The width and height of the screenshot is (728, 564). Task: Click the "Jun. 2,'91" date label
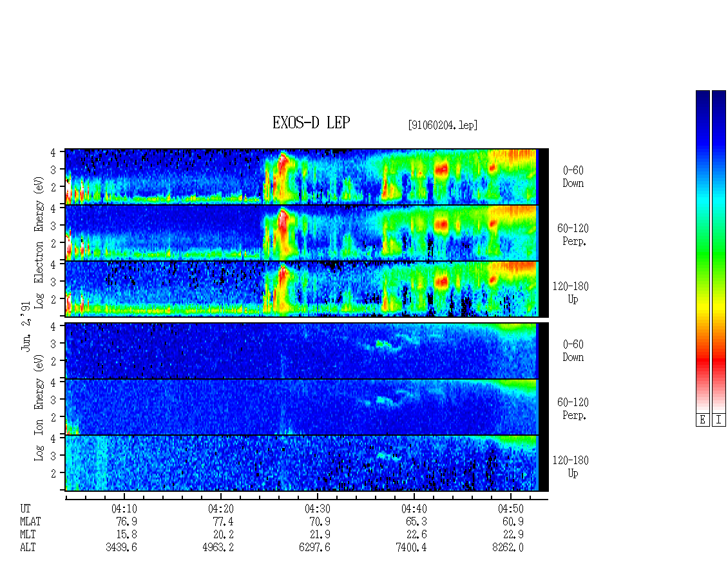26,326
